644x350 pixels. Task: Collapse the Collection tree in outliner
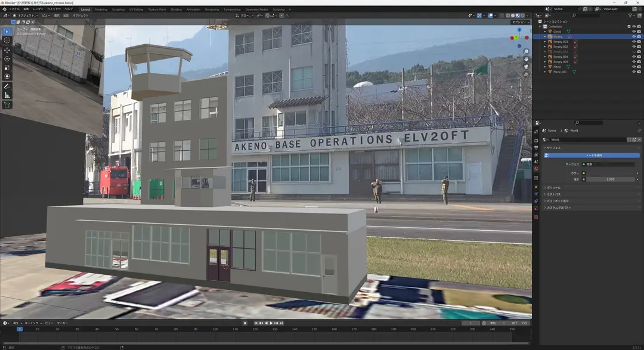(540, 26)
